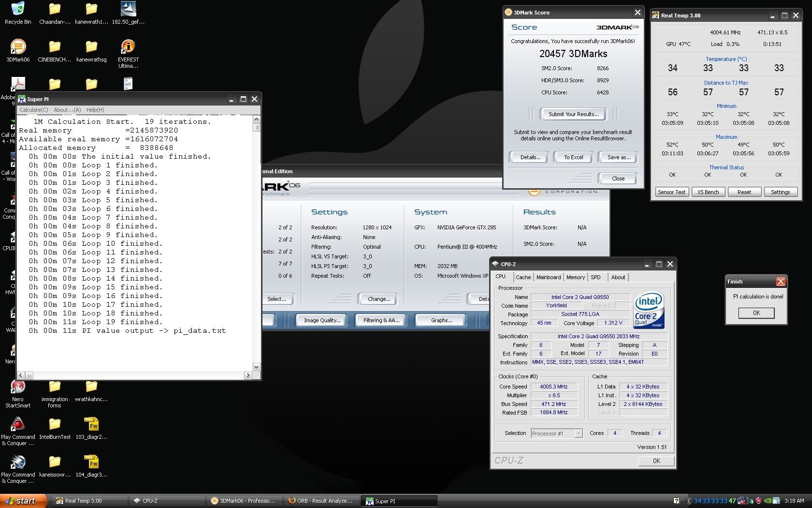Click Super PI horizontal scrollbar right arrow
The height and width of the screenshot is (508, 812).
(248, 375)
